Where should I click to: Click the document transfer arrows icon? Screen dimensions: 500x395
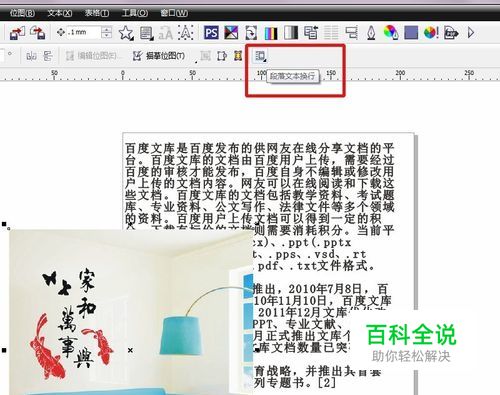tap(311, 33)
